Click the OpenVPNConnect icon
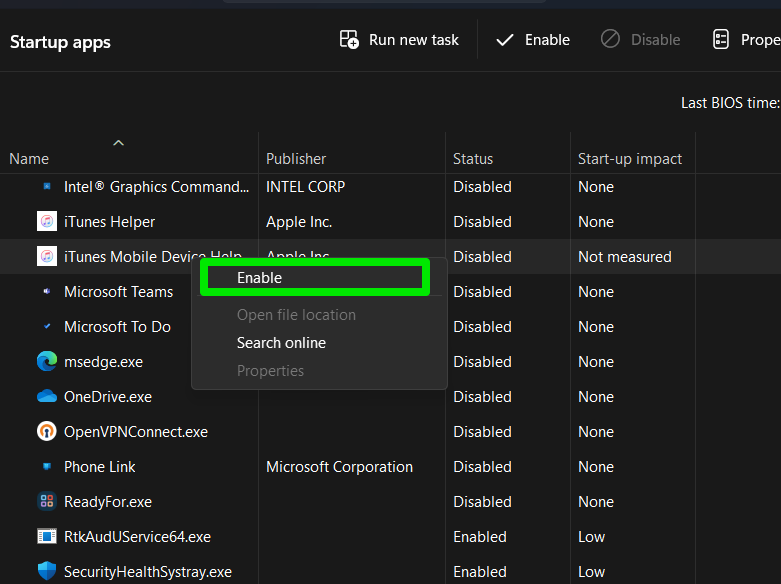This screenshot has width=781, height=584. (x=47, y=431)
